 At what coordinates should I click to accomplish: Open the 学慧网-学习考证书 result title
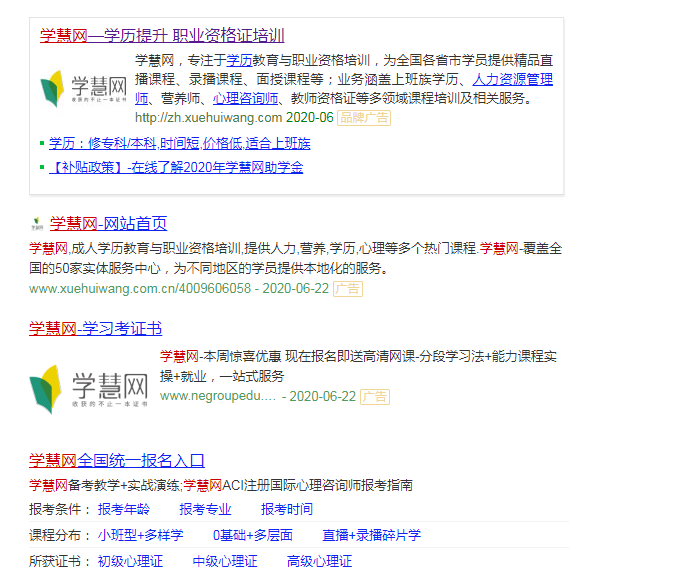(x=96, y=329)
